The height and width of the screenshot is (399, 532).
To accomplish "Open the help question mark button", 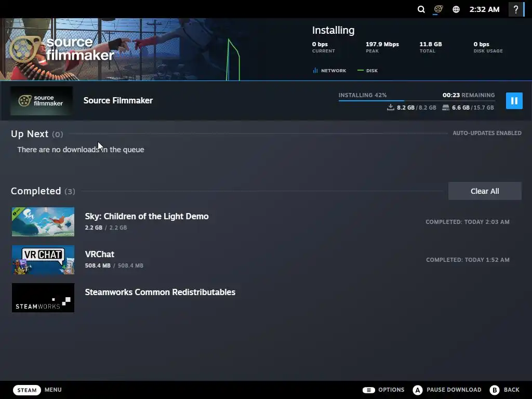I will [516, 9].
